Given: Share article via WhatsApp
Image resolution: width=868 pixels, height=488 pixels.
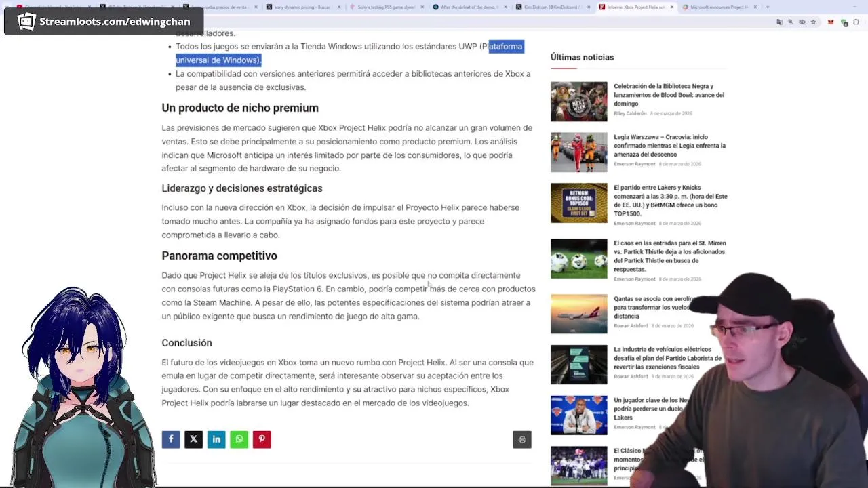Looking at the screenshot, I should click(x=239, y=439).
